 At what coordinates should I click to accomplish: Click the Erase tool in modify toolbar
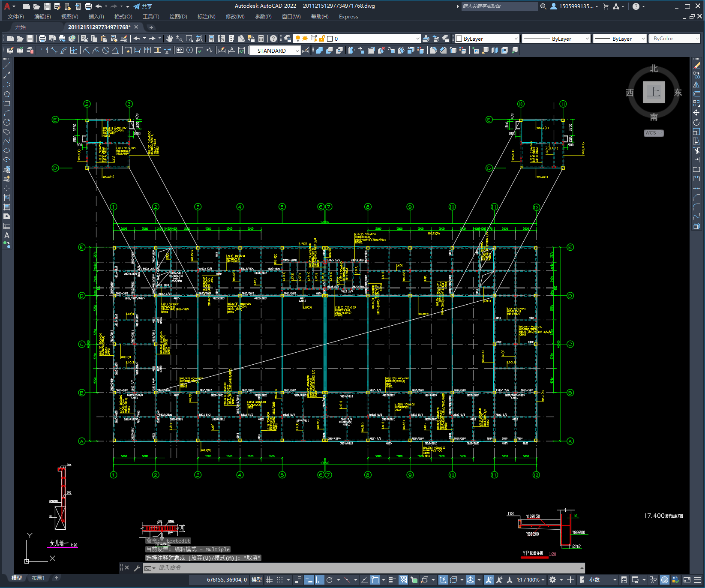(696, 66)
